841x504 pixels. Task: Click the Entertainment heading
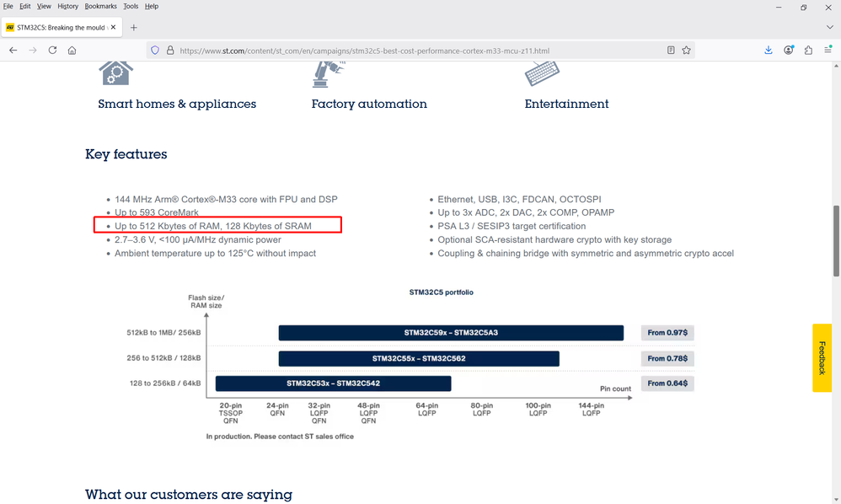[566, 104]
